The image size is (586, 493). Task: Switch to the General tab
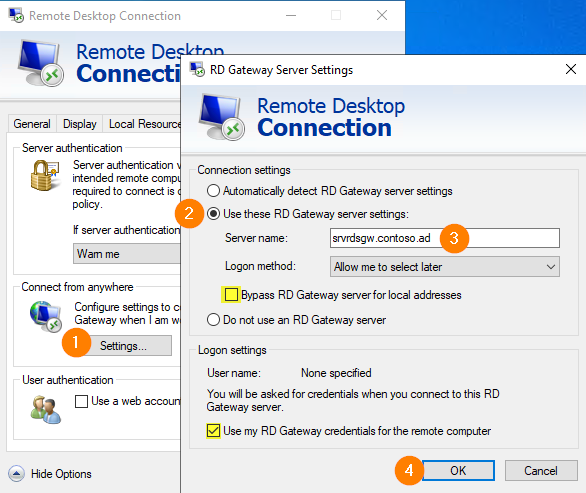click(x=32, y=124)
